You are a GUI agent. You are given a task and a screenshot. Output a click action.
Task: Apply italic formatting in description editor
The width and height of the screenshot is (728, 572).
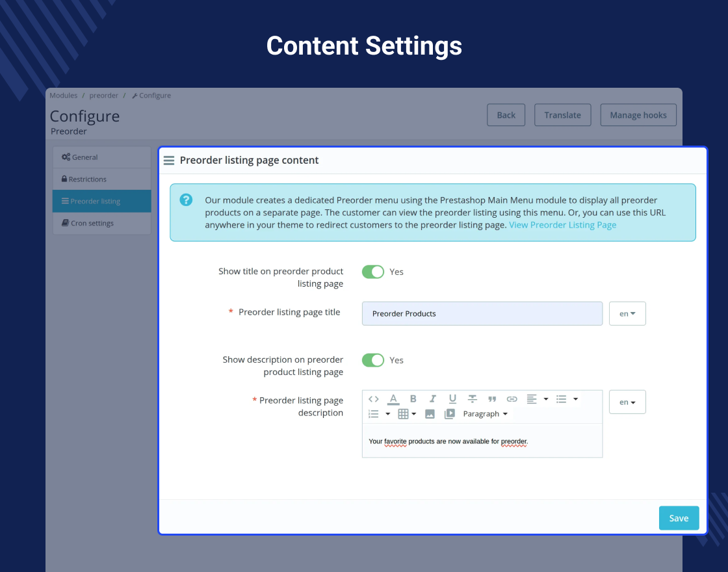point(433,399)
